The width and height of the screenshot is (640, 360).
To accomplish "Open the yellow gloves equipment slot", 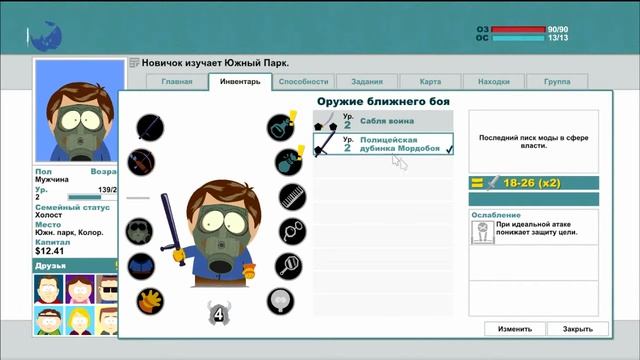I will tap(150, 301).
